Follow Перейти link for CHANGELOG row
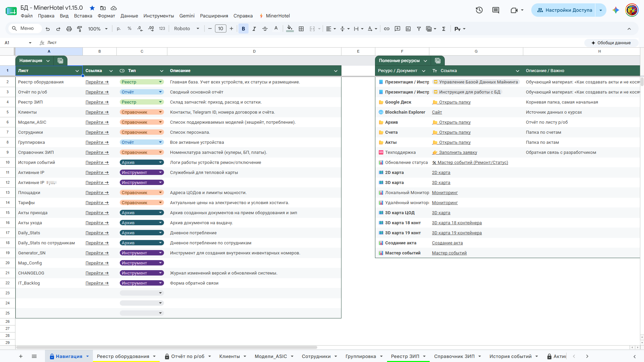 coord(97,273)
